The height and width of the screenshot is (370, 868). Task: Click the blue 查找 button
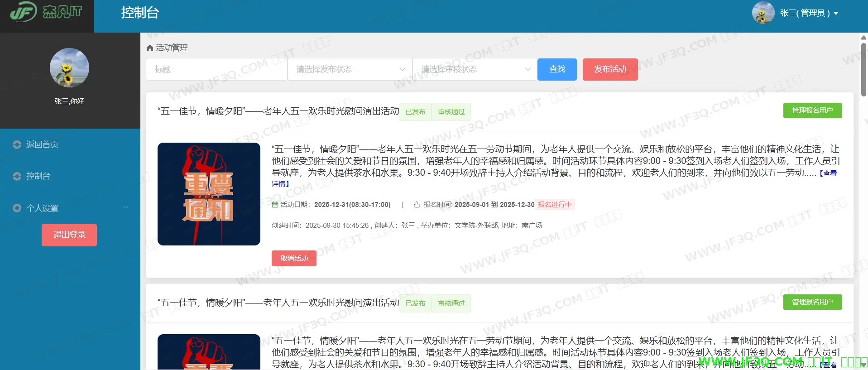pos(557,69)
